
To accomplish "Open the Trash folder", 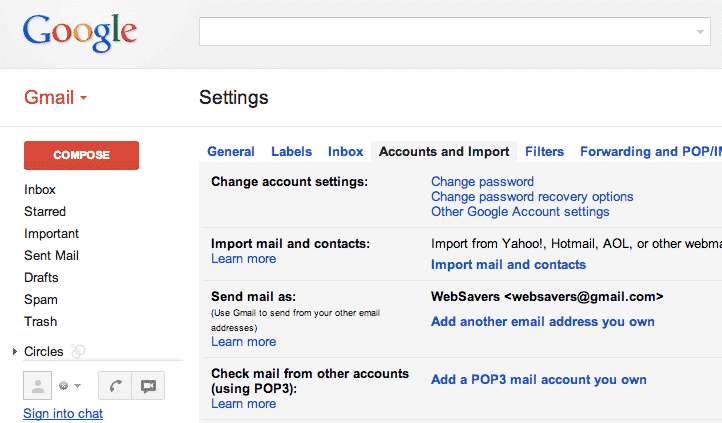I will click(41, 321).
